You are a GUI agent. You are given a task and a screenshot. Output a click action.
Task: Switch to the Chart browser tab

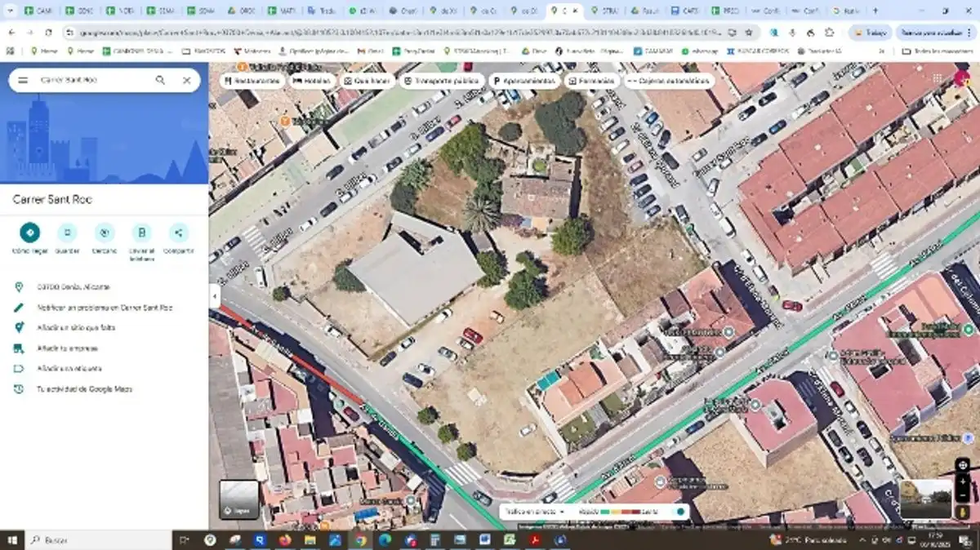point(403,11)
